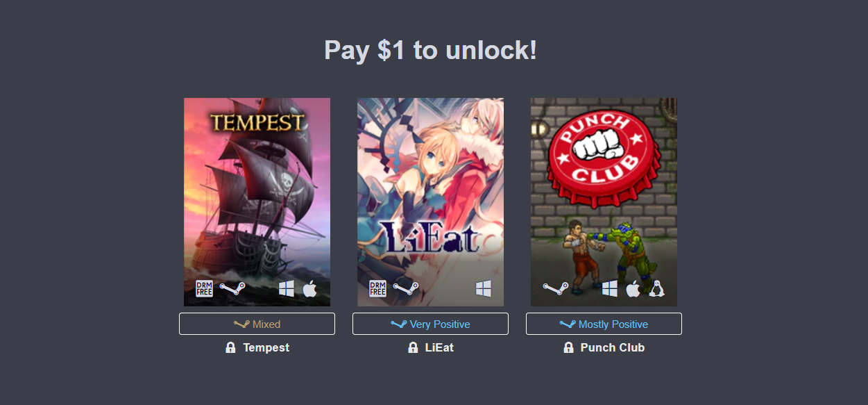Click the Apple icon on Punch Club cover
The image size is (868, 405).
pyautogui.click(x=633, y=288)
